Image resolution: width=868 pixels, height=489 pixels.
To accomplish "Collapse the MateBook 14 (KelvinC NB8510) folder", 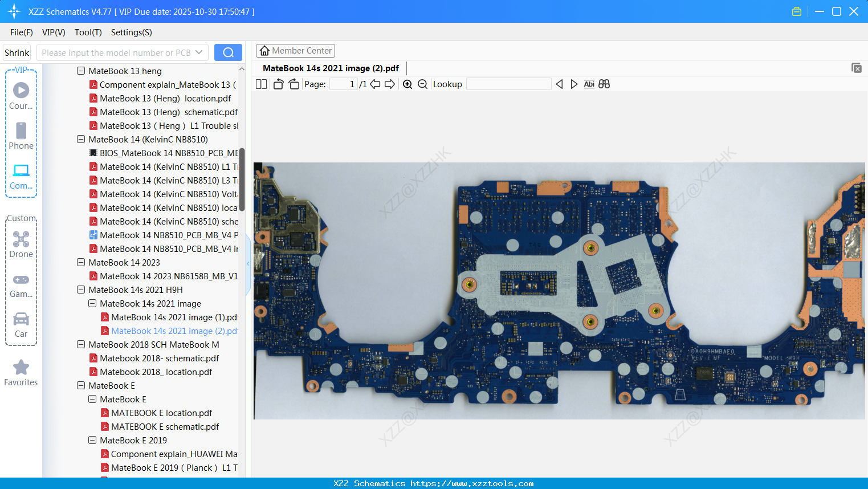I will 81,140.
